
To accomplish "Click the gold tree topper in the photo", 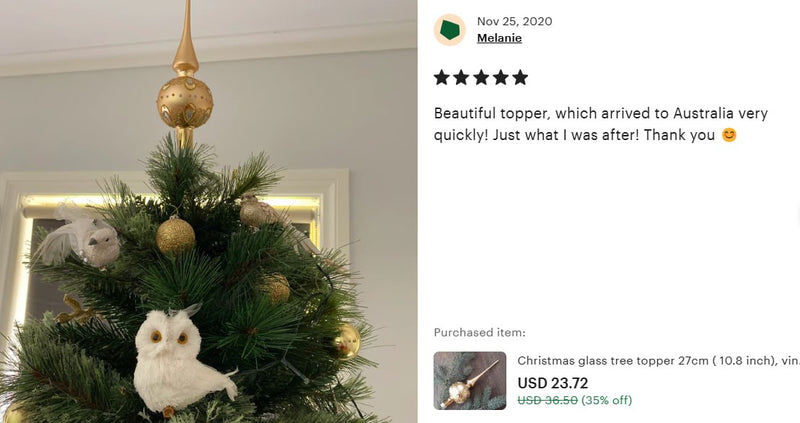I will (x=185, y=77).
